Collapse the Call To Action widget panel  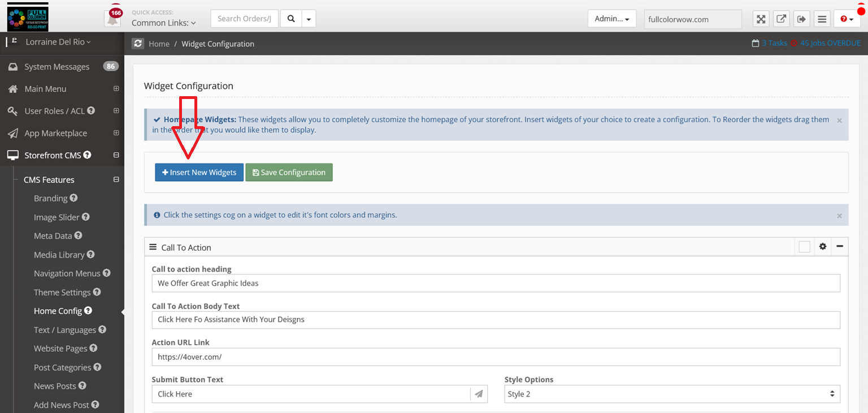tap(840, 247)
